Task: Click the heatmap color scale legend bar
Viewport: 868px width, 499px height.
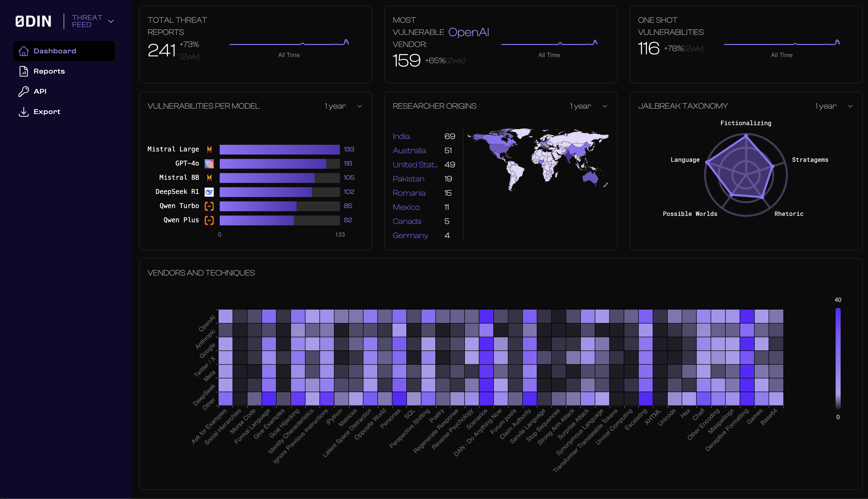Action: point(838,358)
